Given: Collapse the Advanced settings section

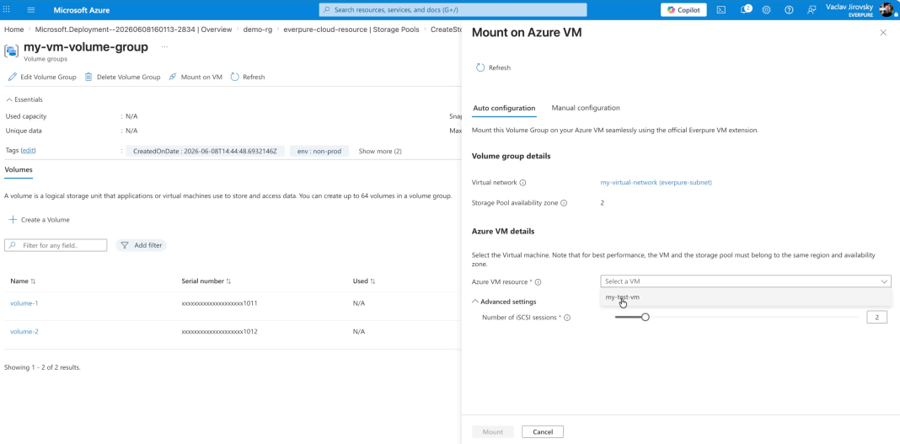Looking at the screenshot, I should pyautogui.click(x=504, y=302).
